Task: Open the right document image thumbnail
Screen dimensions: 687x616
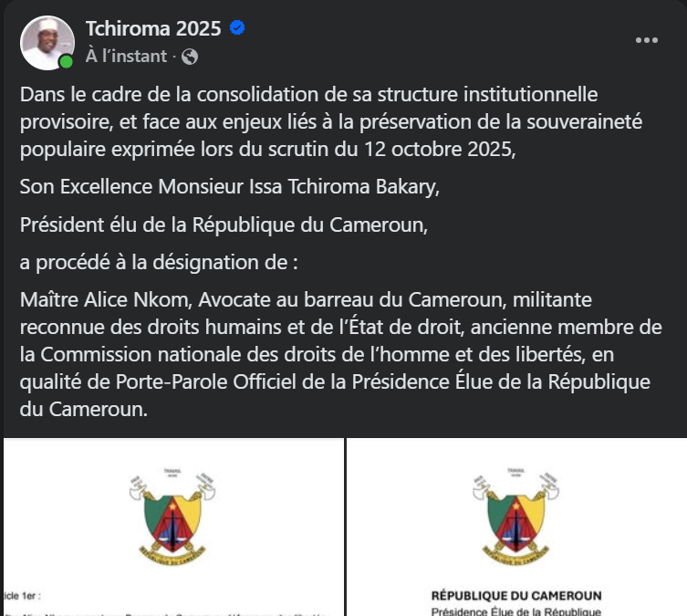Action: click(x=516, y=527)
